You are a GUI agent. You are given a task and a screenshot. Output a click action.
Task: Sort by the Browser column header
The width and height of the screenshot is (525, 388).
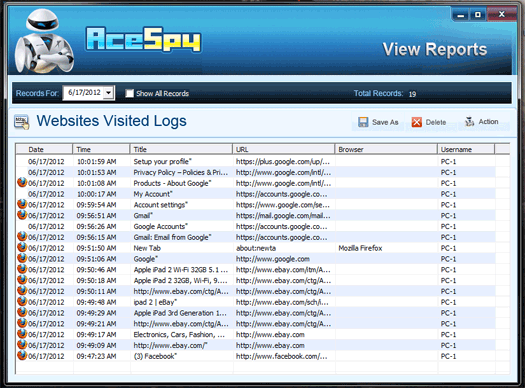[x=386, y=149]
